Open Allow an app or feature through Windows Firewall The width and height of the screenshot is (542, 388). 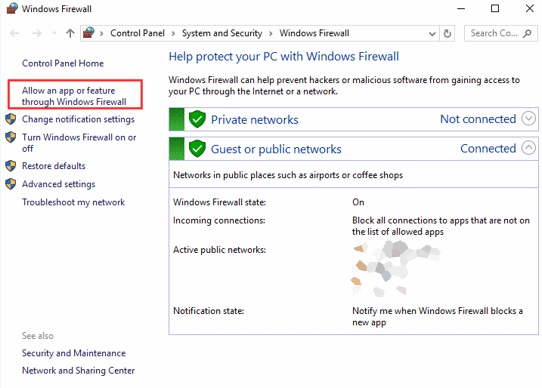[74, 96]
